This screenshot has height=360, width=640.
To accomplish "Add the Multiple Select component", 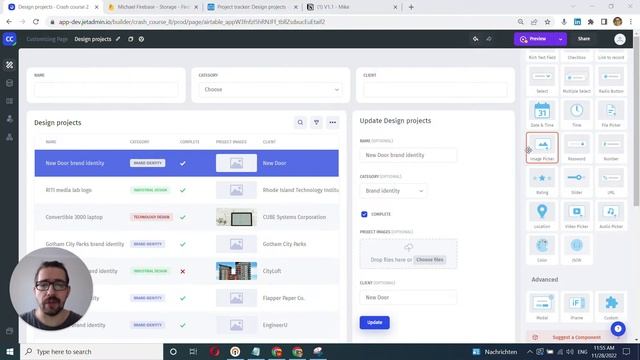I will pos(576,80).
